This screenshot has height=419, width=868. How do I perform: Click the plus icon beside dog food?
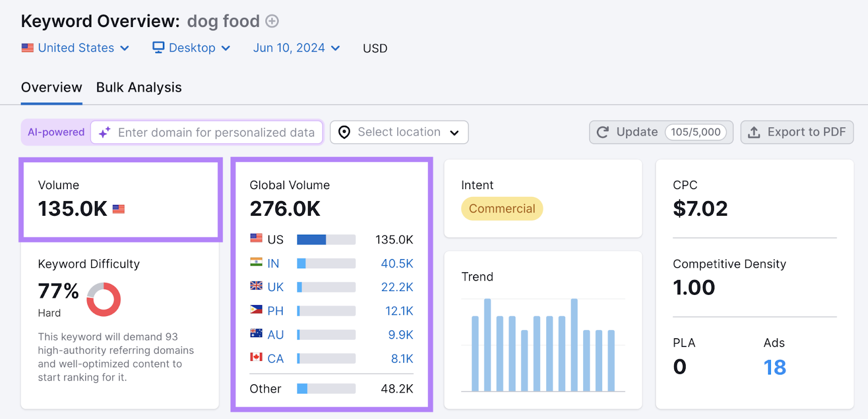point(272,21)
